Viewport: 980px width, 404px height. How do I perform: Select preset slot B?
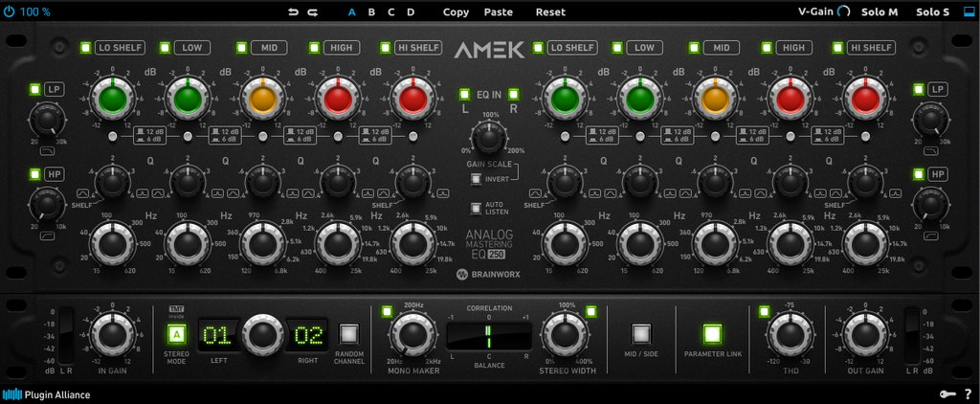[x=371, y=11]
